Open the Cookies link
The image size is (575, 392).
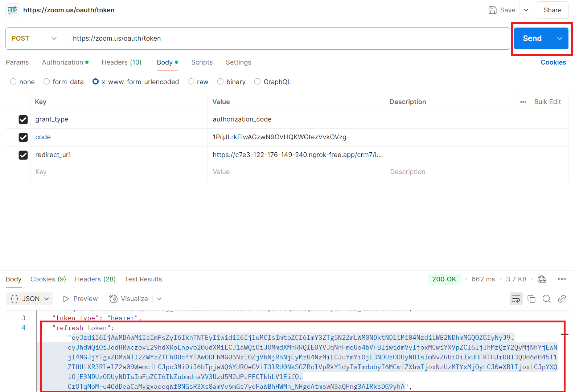(x=553, y=62)
